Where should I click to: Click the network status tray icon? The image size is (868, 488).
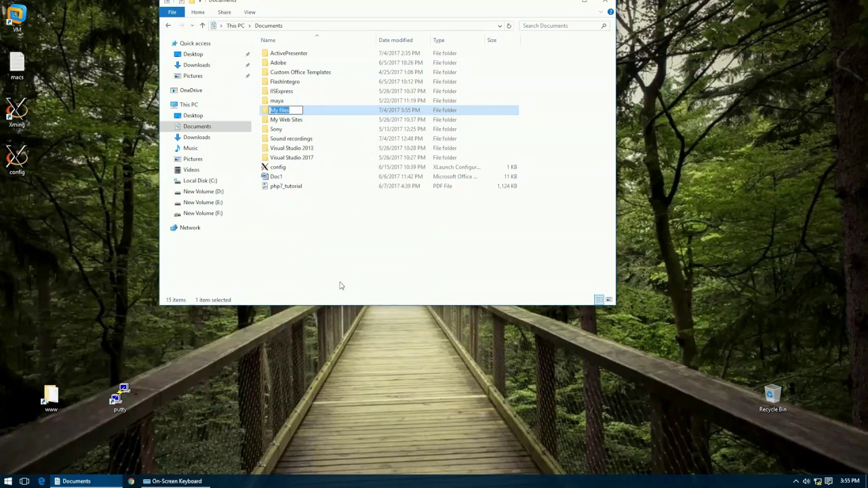(817, 481)
